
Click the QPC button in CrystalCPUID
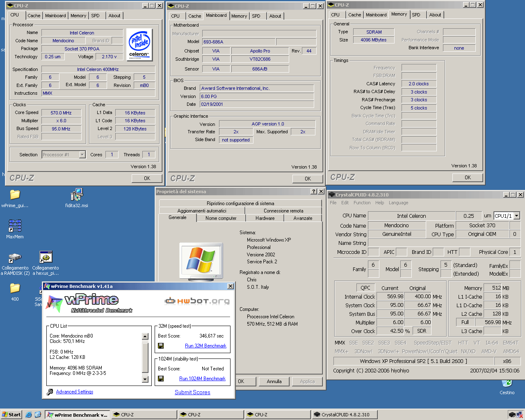coord(365,288)
